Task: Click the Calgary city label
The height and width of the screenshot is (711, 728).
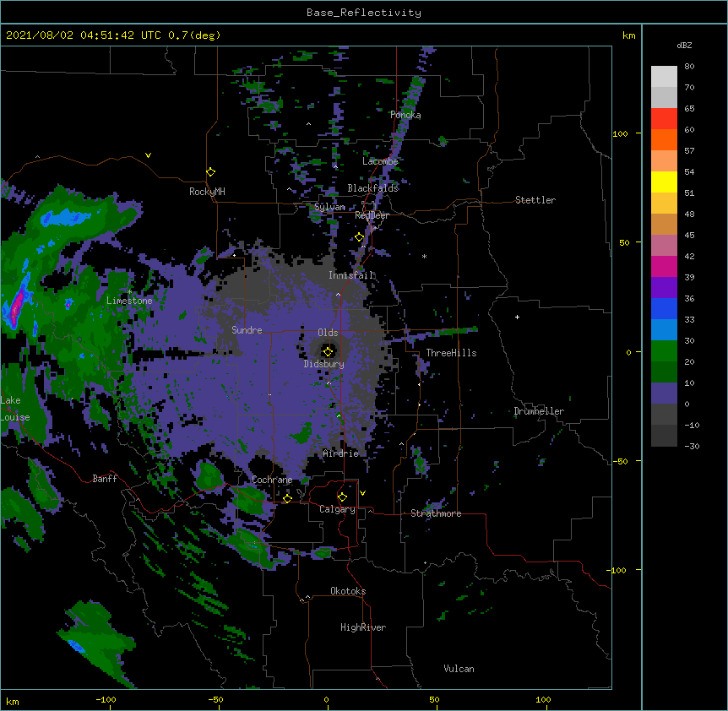Action: [338, 509]
